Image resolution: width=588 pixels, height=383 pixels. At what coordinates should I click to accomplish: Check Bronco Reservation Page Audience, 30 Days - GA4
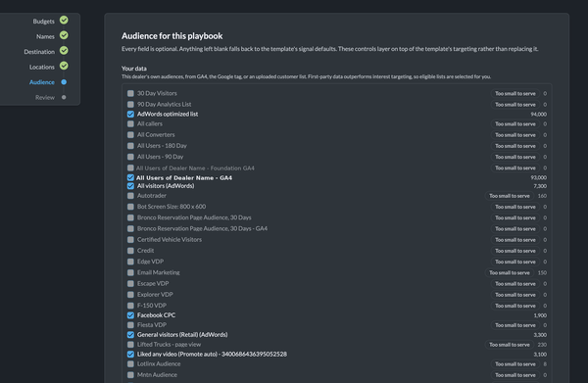(130, 228)
